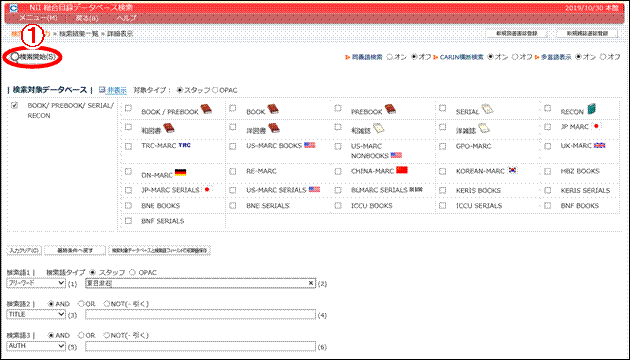The height and width of the screenshot is (360, 630).
Task: Select the KERIS BOOKS checkbox
Action: click(x=442, y=190)
